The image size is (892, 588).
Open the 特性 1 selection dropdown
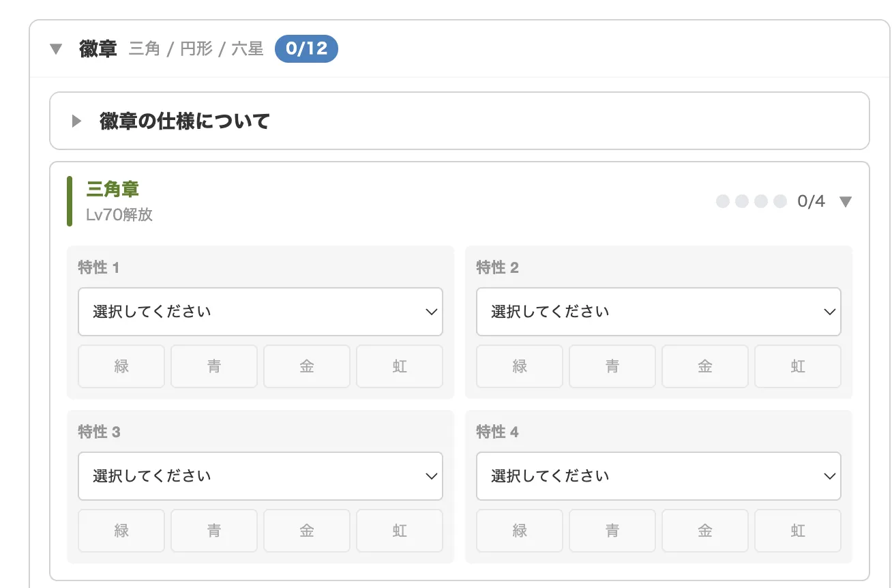(261, 312)
